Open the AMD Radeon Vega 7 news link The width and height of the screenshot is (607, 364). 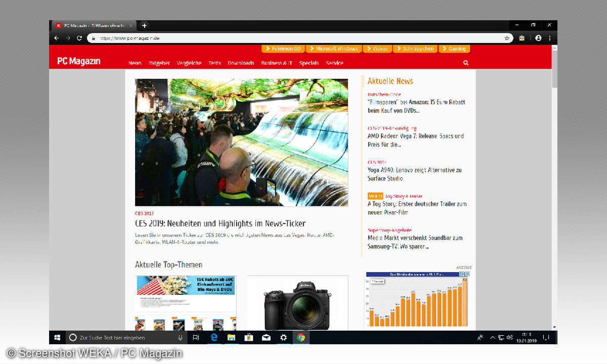tap(416, 140)
